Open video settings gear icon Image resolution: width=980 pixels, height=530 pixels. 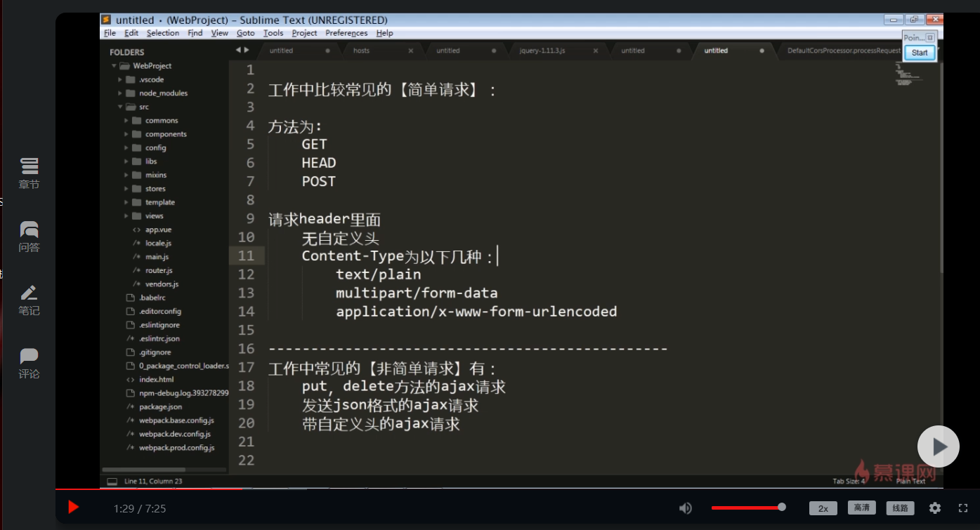pyautogui.click(x=935, y=508)
